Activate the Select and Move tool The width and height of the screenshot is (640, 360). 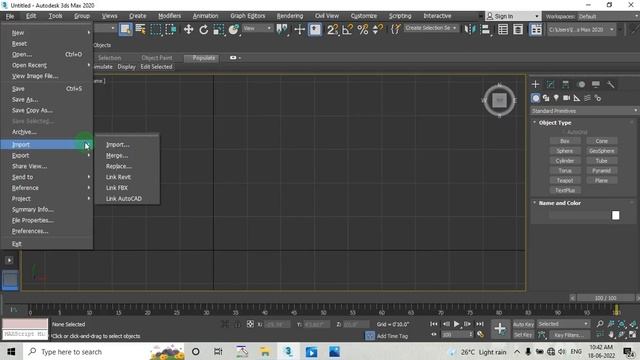[x=188, y=29]
